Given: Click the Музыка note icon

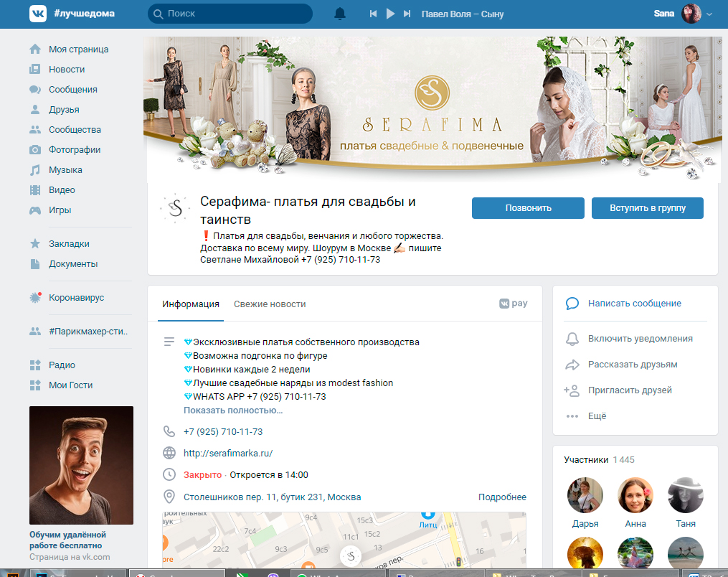Looking at the screenshot, I should click(35, 170).
